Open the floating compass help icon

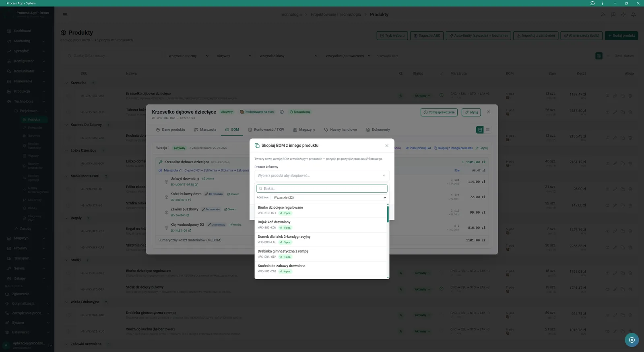tap(632, 340)
